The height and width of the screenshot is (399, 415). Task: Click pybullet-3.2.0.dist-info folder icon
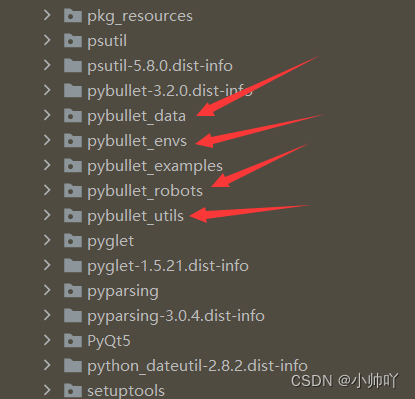[x=73, y=90]
